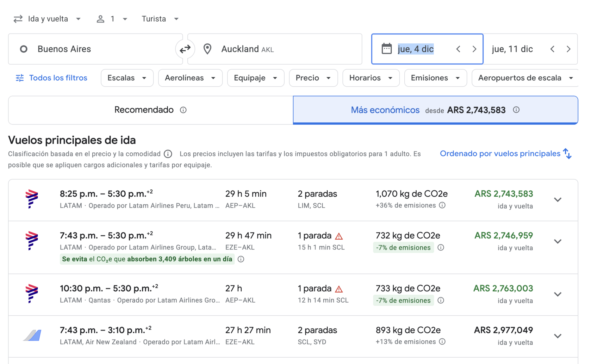Open Todos los filtros panel
Viewport: 597px width, 364px height.
pyautogui.click(x=51, y=78)
